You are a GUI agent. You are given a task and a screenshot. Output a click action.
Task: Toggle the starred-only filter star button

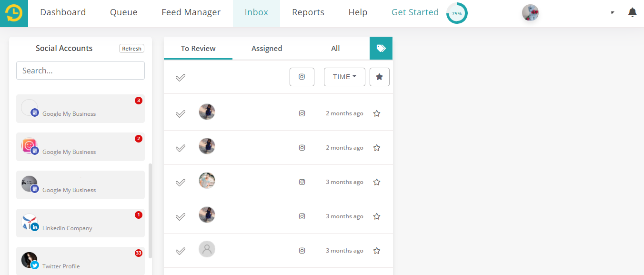(x=379, y=77)
